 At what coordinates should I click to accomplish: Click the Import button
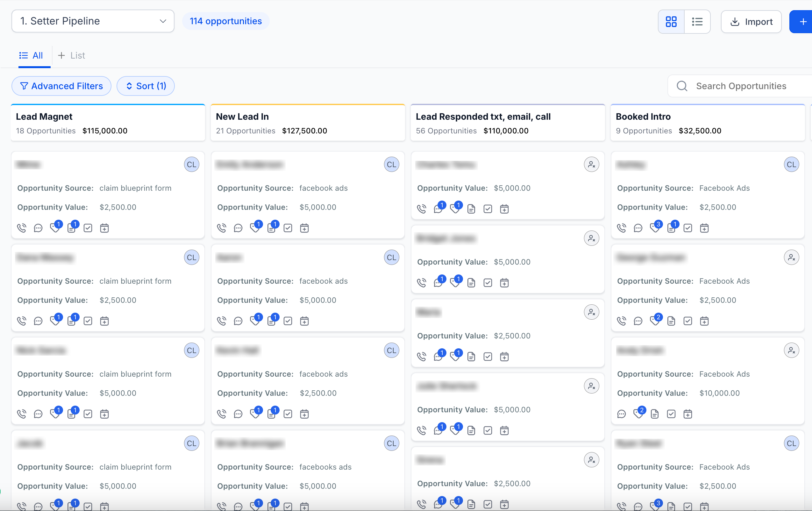(751, 22)
